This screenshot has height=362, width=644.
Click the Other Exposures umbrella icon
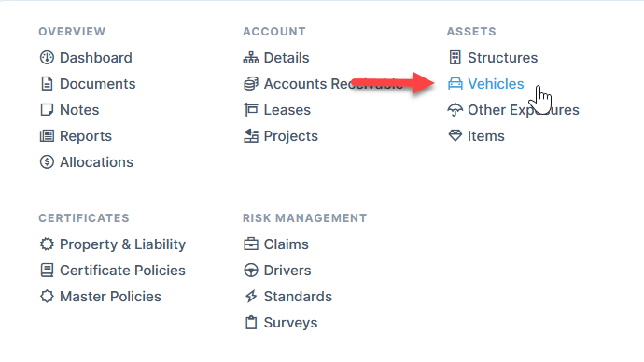point(455,110)
